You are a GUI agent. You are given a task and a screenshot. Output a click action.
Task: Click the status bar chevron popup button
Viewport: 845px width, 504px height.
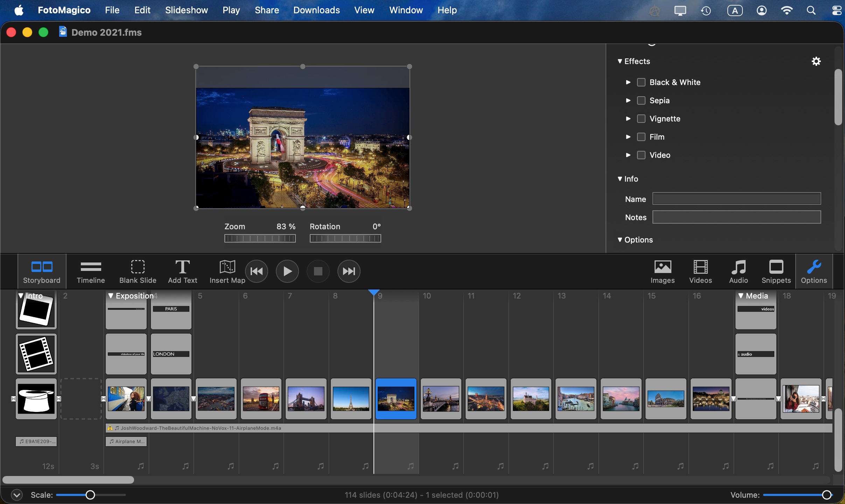click(17, 495)
